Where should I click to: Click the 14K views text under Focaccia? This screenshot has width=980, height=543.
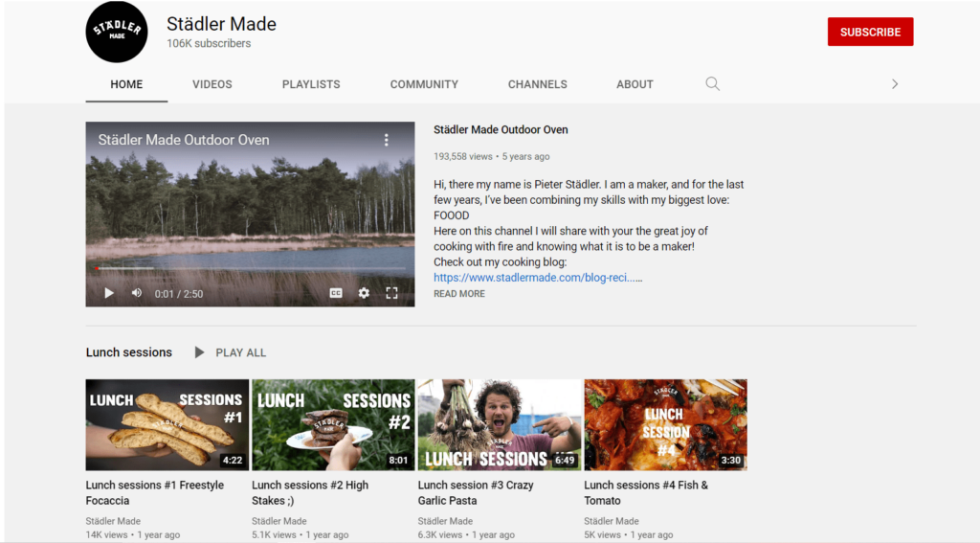(x=107, y=535)
